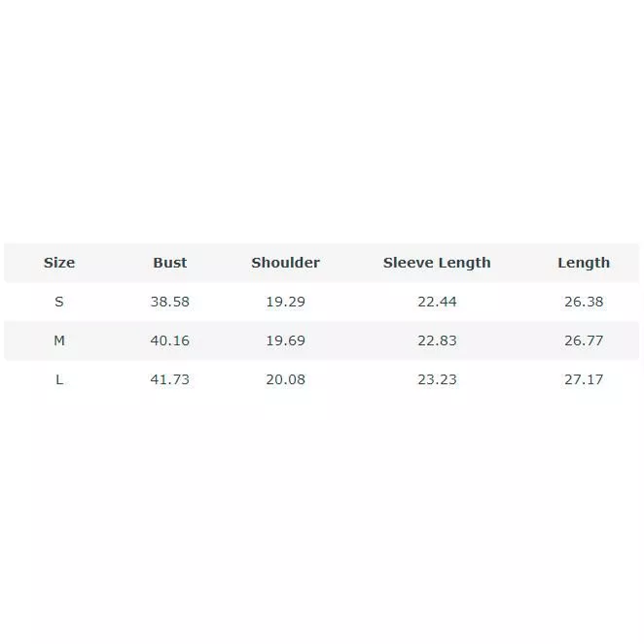Click the Bust column header
The height and width of the screenshot is (644, 644).
(170, 263)
